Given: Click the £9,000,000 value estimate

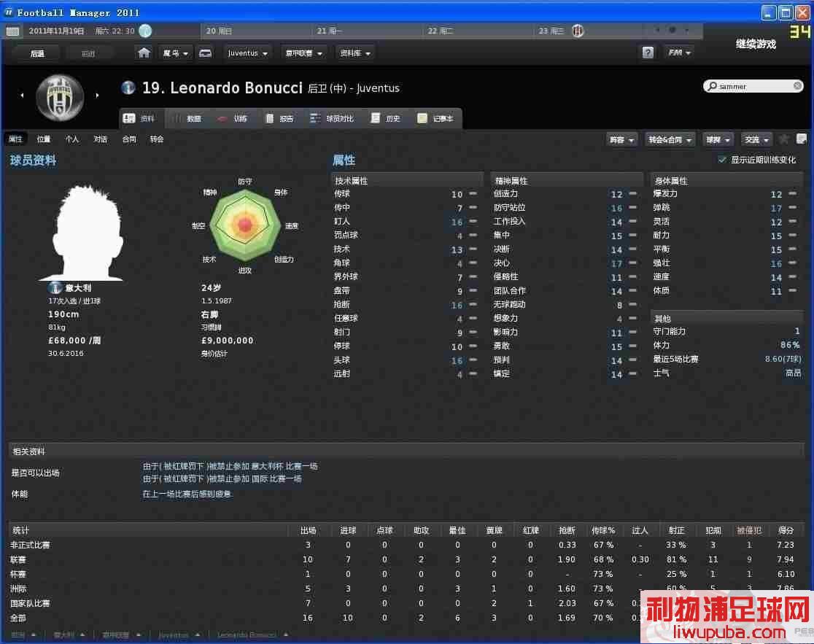Looking at the screenshot, I should click(228, 341).
